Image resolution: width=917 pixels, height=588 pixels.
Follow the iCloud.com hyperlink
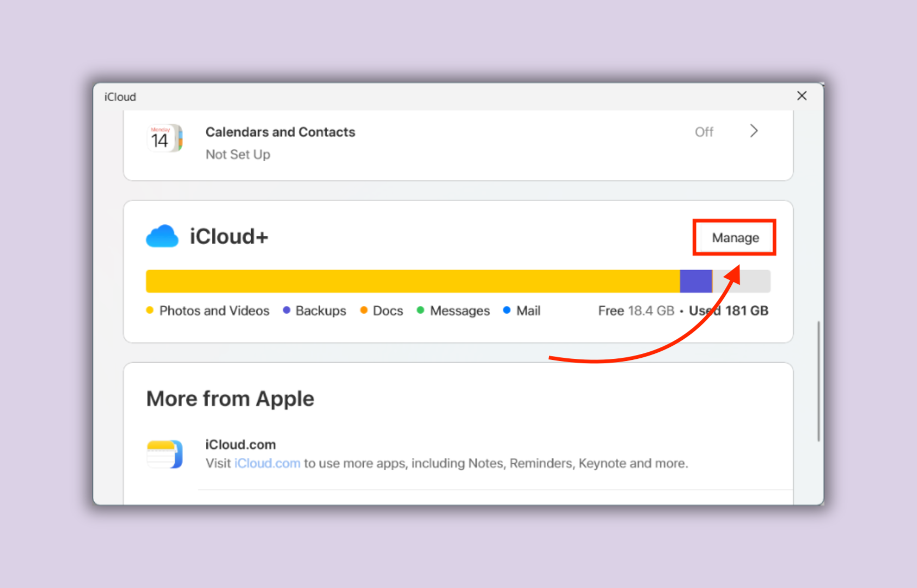click(267, 463)
